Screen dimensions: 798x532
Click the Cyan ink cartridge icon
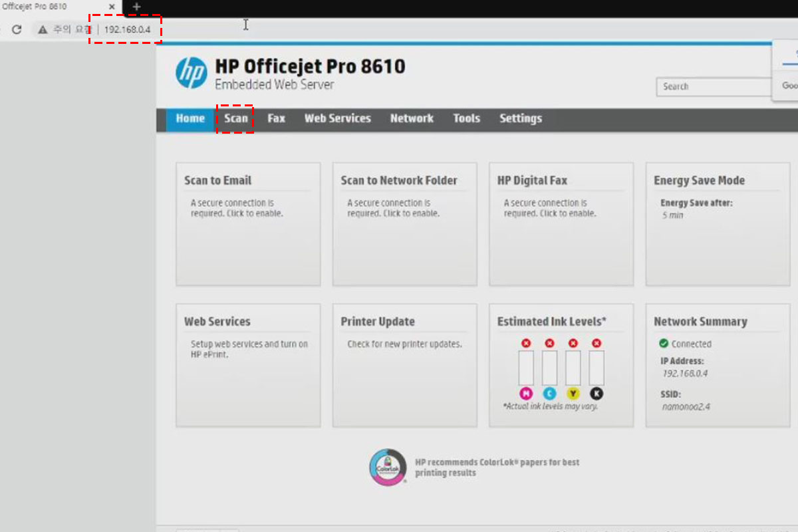coord(549,393)
